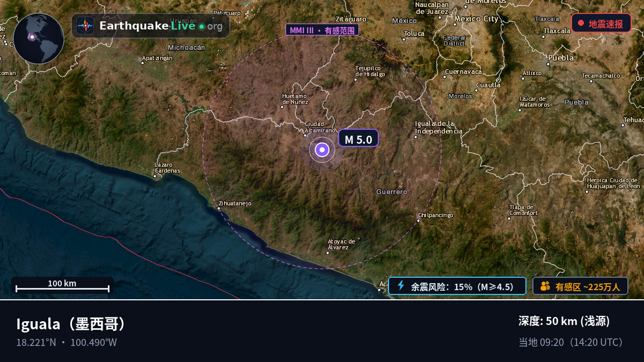The height and width of the screenshot is (362, 644).
Task: Click the Tlaxcala state label
Action: click(x=547, y=18)
